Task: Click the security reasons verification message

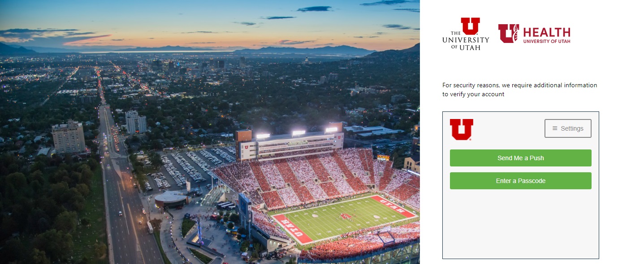Action: pos(520,89)
